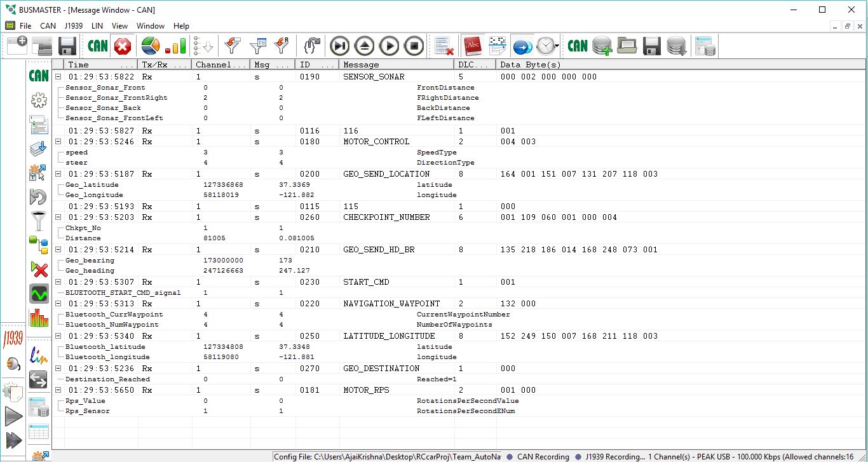Viewport: 868px width, 462px height.
Task: Click the right-side floppy save database icon
Action: pyautogui.click(x=652, y=46)
